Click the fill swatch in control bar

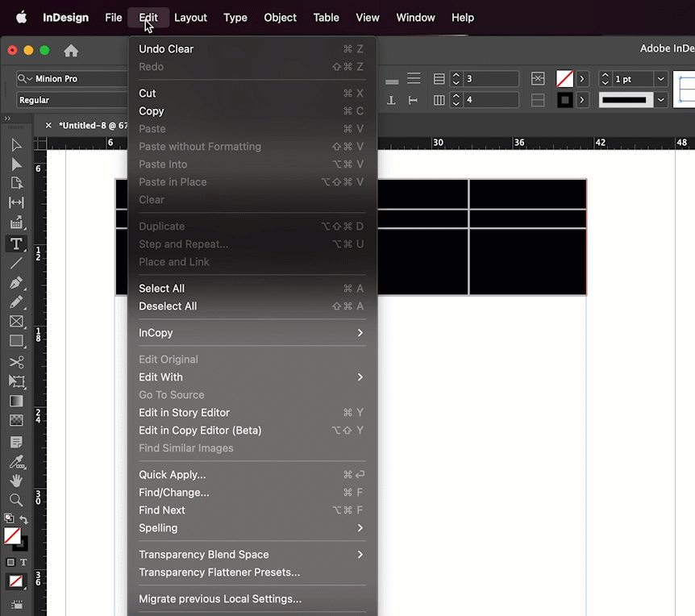[x=564, y=79]
